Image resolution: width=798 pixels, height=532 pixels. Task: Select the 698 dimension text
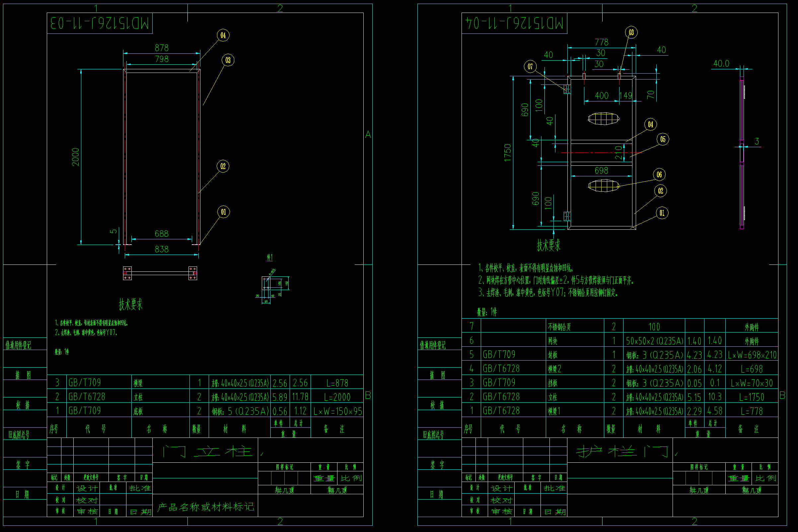tap(601, 170)
